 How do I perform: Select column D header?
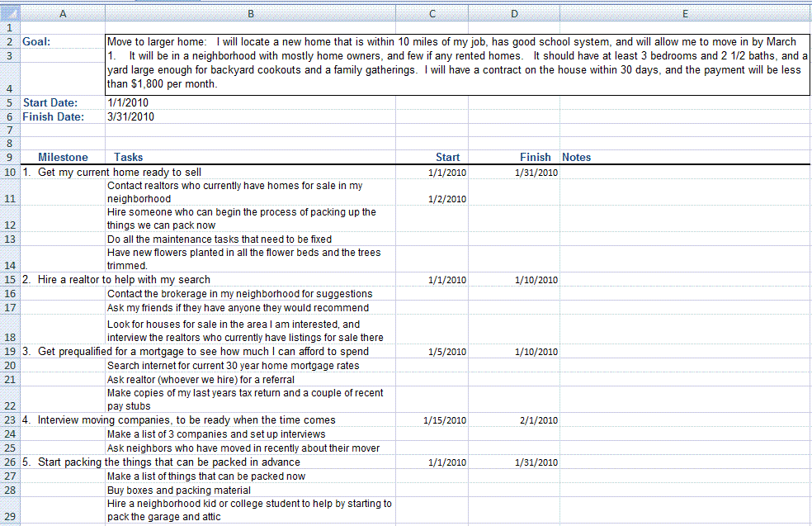pyautogui.click(x=514, y=13)
